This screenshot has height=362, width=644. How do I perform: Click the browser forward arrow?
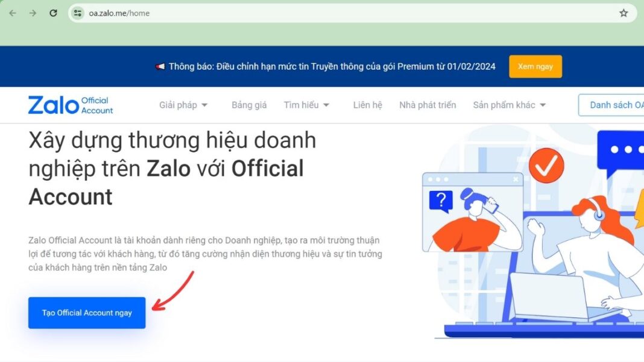[x=33, y=13]
